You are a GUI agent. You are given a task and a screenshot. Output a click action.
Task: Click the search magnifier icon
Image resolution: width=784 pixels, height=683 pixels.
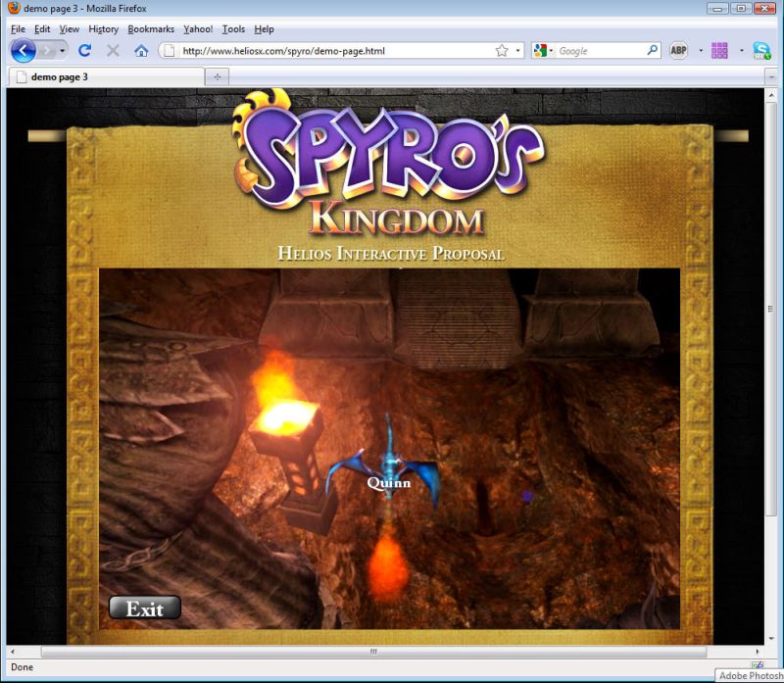(x=652, y=51)
